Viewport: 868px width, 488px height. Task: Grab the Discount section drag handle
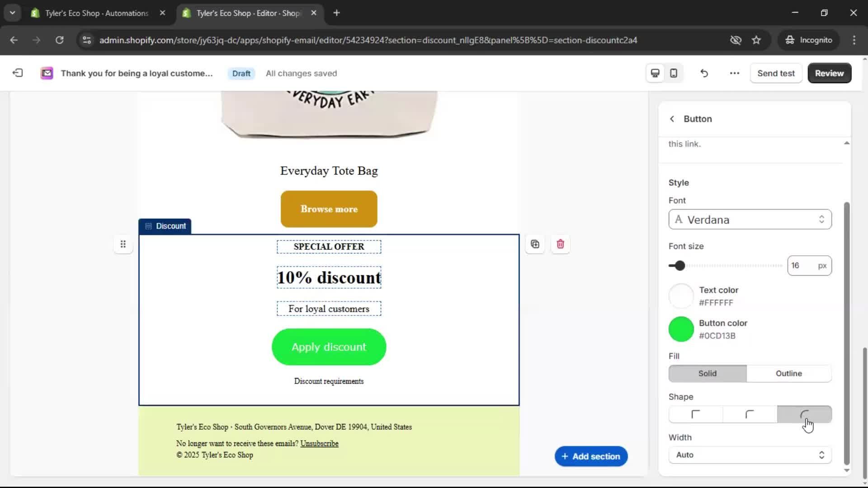tap(123, 244)
